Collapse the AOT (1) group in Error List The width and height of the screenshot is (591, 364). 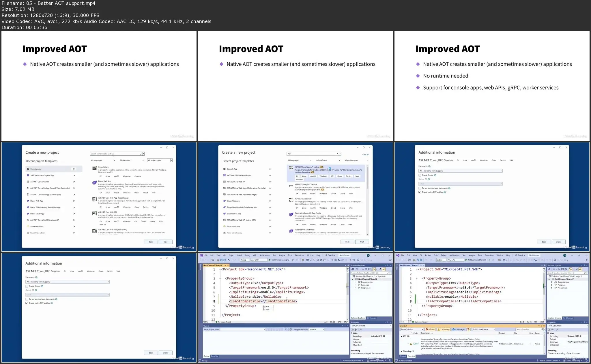tap(401, 336)
